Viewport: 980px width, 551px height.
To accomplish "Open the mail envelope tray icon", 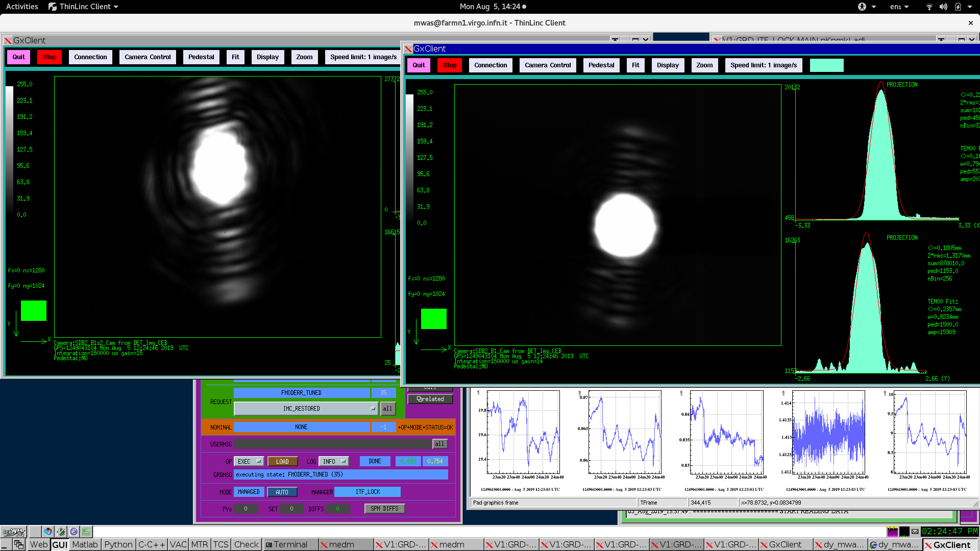I will (915, 532).
